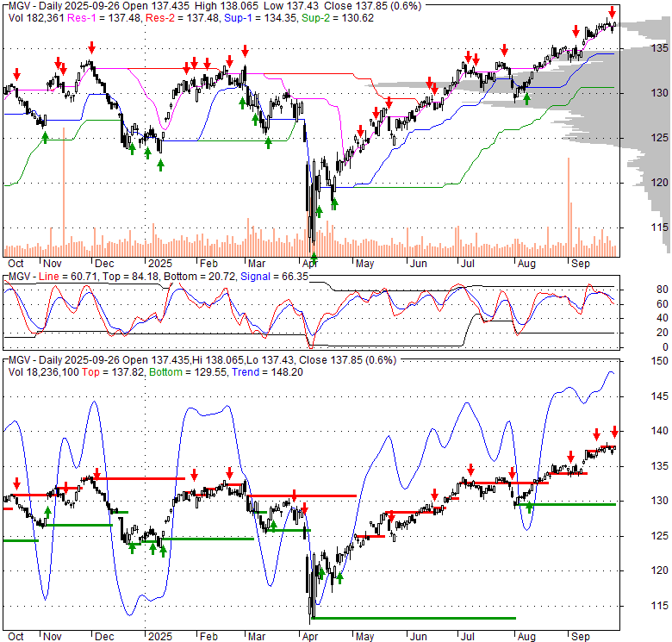Click the 140 price label on bottom chart axis
The image size is (672, 642).
click(x=660, y=431)
